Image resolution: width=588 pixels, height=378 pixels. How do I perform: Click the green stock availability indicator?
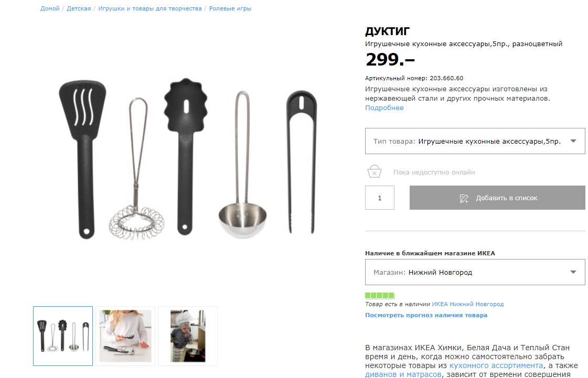coord(380,295)
